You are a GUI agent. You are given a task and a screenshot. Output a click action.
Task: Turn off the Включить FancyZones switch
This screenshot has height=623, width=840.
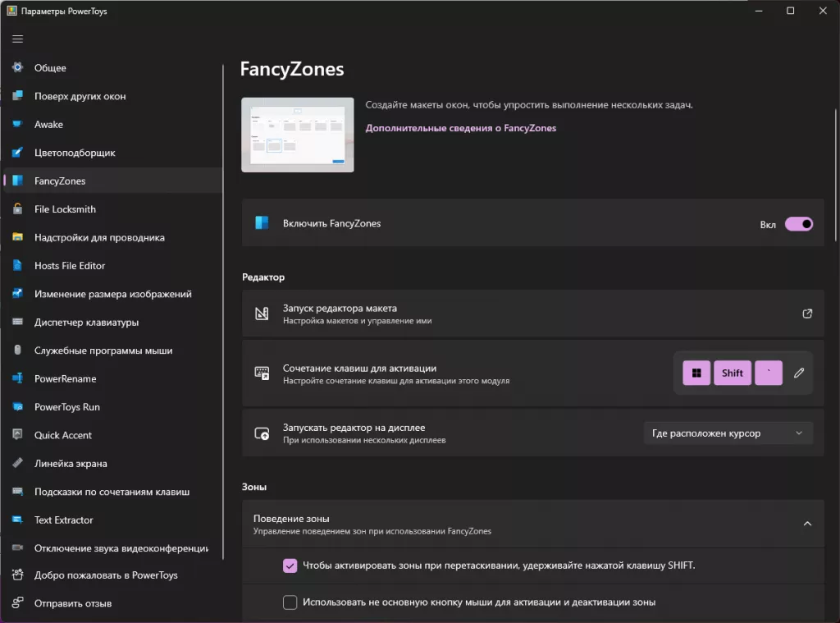798,224
